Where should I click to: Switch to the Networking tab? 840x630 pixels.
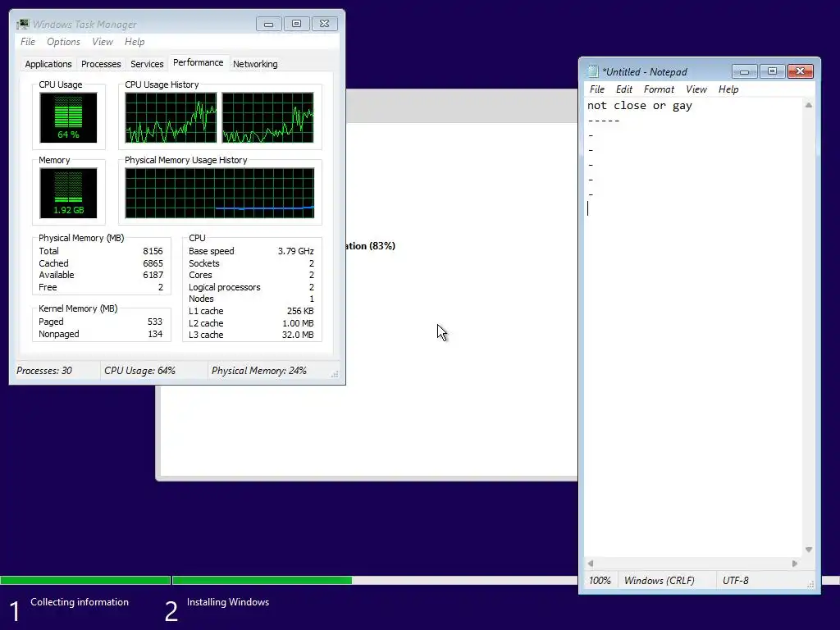click(255, 64)
